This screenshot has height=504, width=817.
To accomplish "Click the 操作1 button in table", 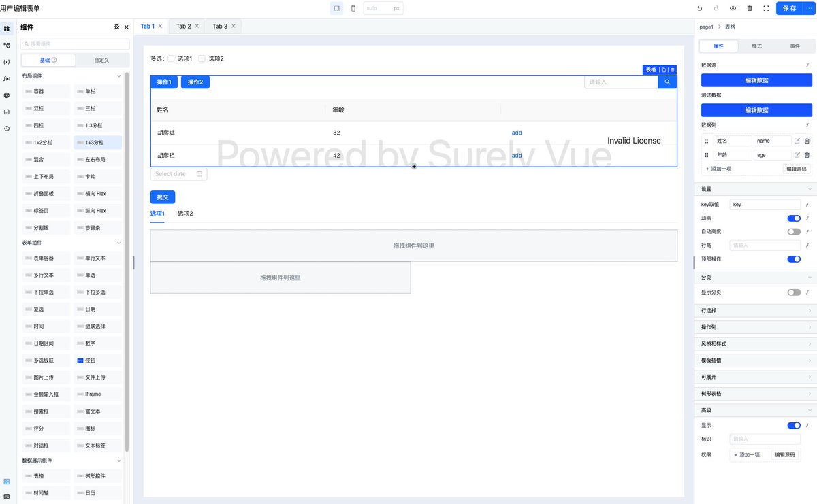I will pos(164,82).
